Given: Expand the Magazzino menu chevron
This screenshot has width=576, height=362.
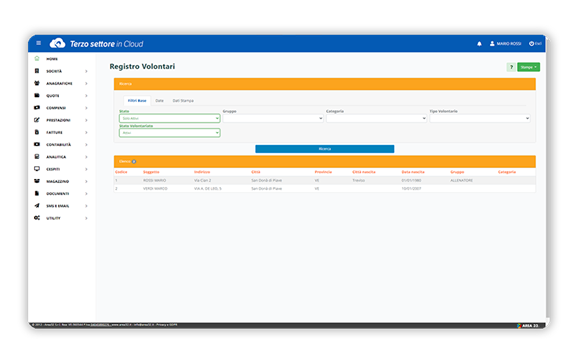Looking at the screenshot, I should pyautogui.click(x=86, y=182).
